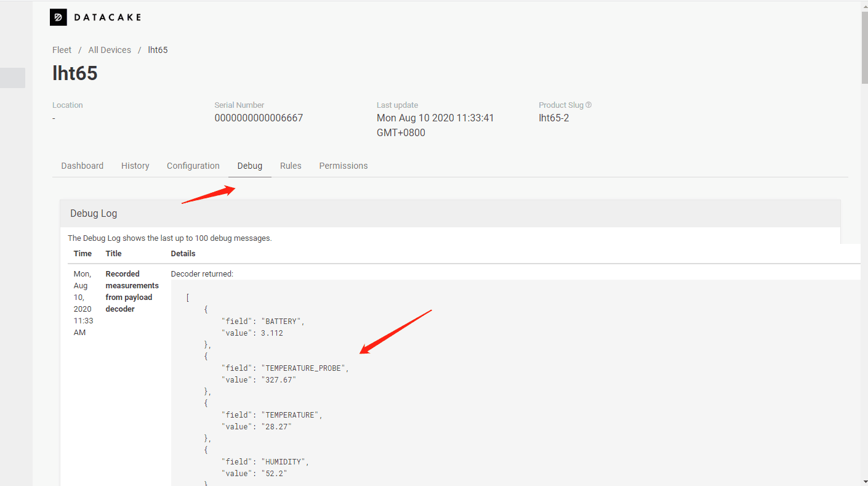Viewport: 868px width, 486px height.
Task: Click the TEMPERATURE field line
Action: pyautogui.click(x=271, y=415)
